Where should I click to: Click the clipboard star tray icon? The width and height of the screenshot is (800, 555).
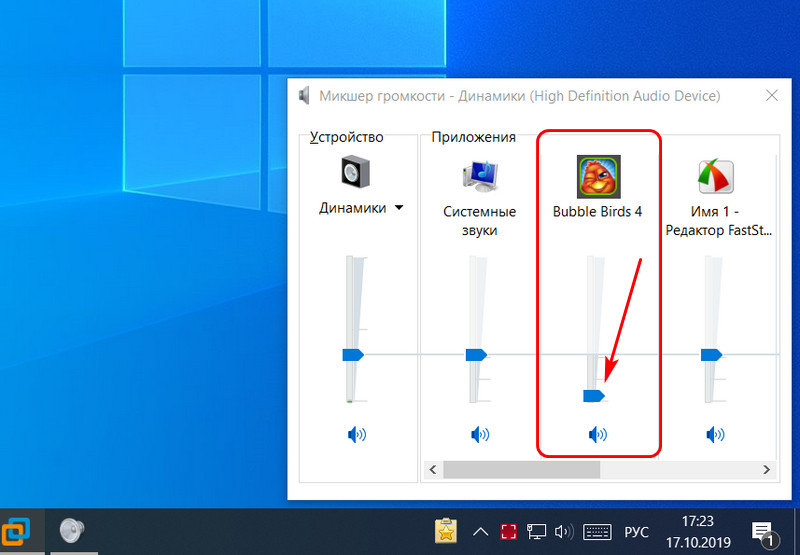[445, 532]
